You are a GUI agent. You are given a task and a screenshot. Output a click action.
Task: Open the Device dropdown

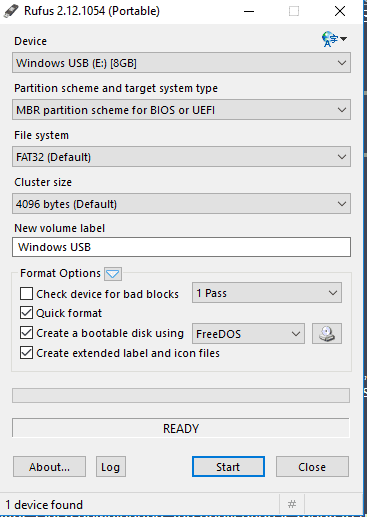tap(181, 63)
